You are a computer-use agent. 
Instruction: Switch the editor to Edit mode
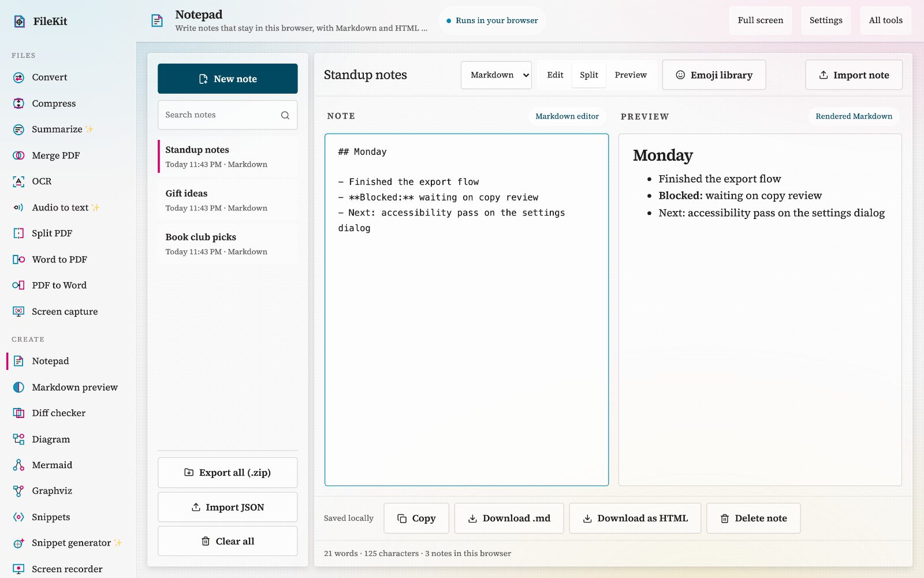[x=555, y=75]
